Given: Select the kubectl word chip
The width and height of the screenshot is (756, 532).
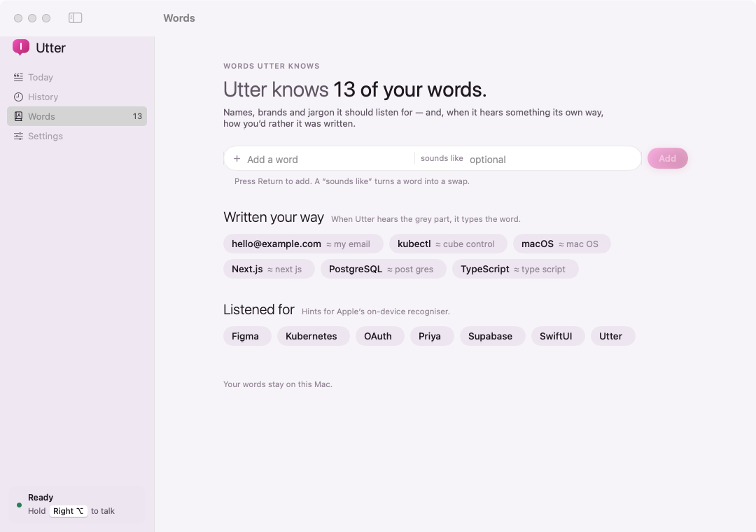Looking at the screenshot, I should [448, 244].
